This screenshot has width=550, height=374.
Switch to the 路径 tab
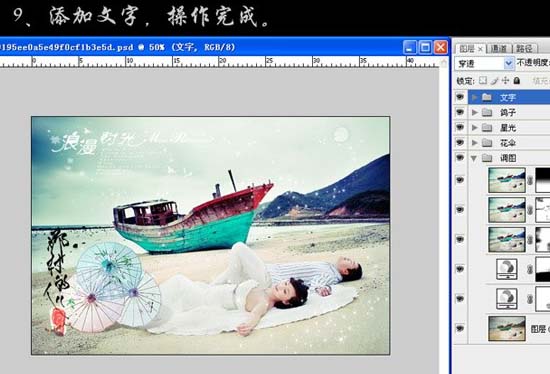(524, 48)
